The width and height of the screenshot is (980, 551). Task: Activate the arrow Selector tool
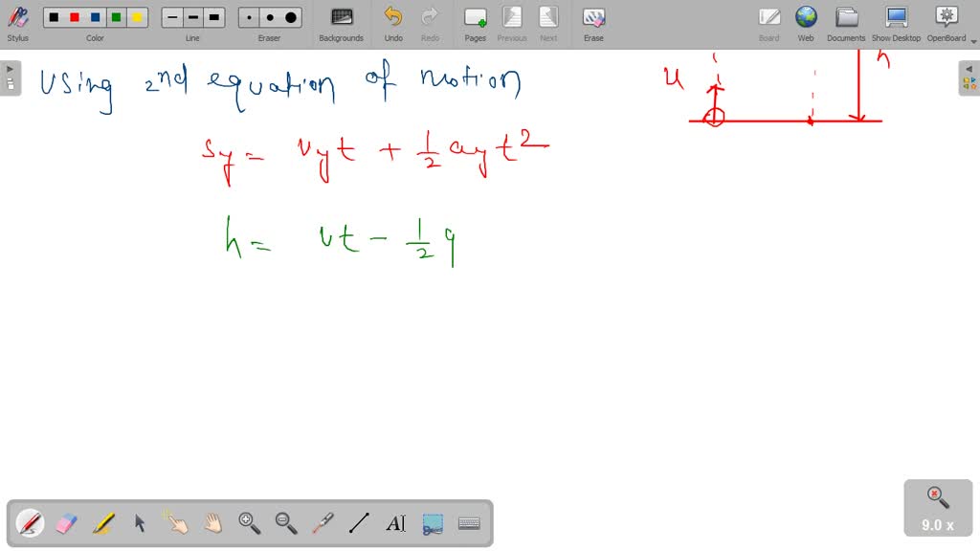click(140, 523)
